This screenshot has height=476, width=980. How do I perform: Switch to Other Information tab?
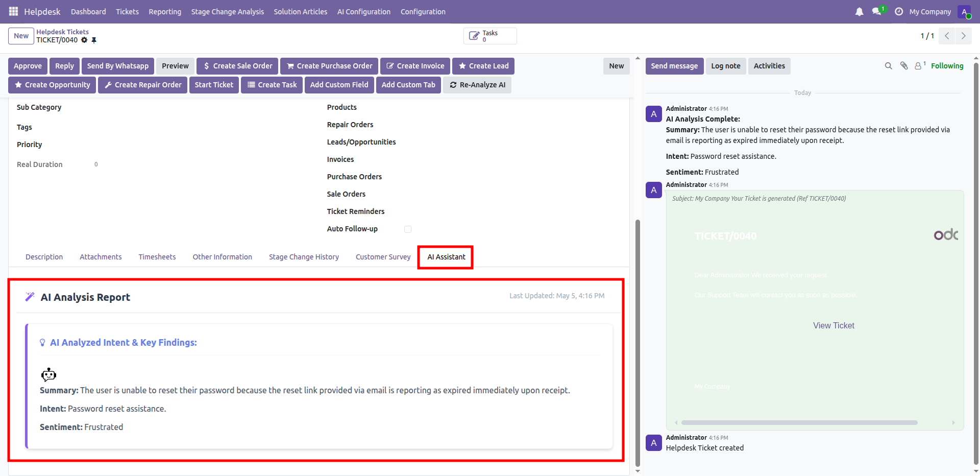[x=223, y=257]
